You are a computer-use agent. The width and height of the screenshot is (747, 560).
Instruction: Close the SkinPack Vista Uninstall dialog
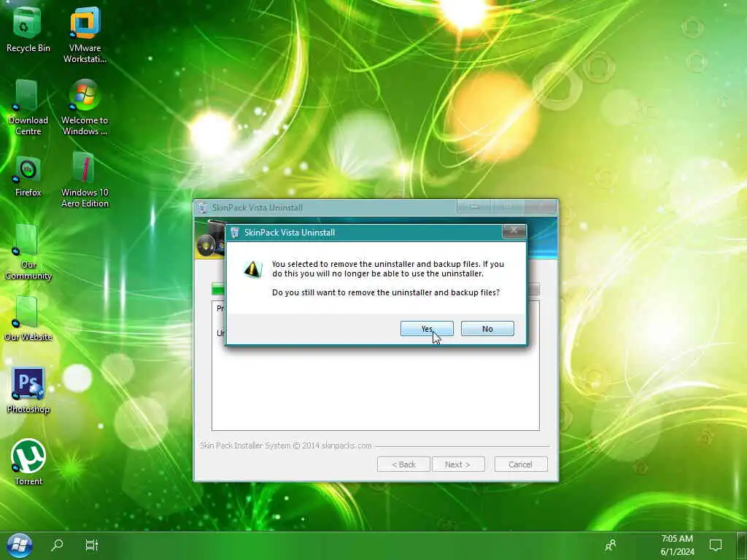tap(514, 231)
